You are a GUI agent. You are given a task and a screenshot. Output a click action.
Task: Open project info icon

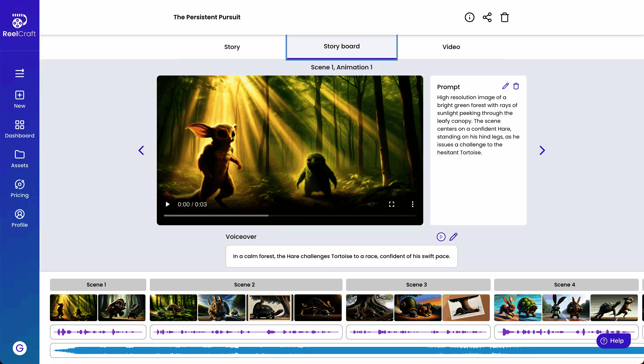click(469, 17)
